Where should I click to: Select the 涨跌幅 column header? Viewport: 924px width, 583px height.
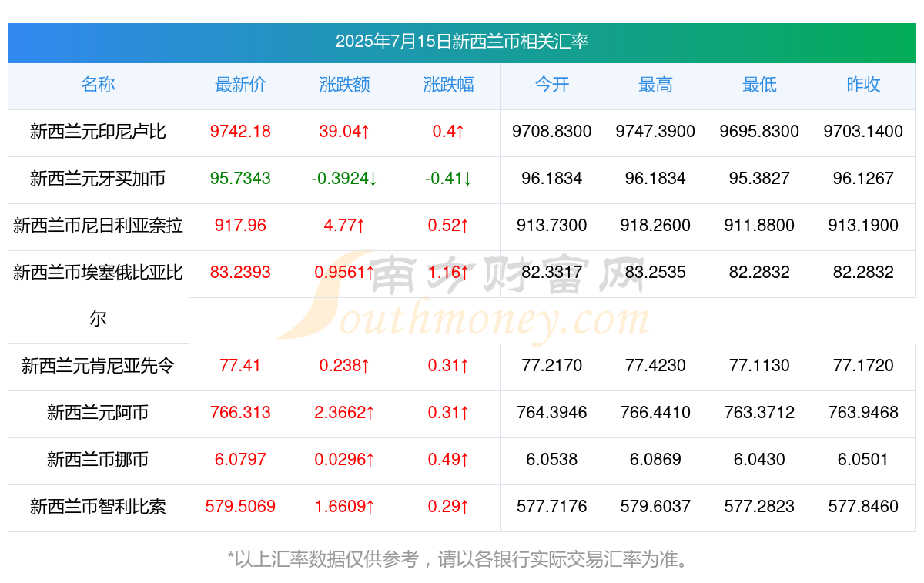click(x=448, y=85)
